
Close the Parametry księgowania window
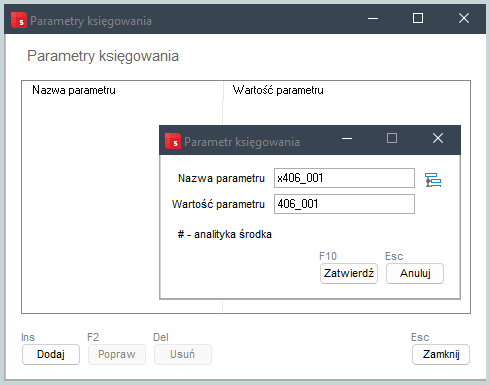(x=464, y=18)
